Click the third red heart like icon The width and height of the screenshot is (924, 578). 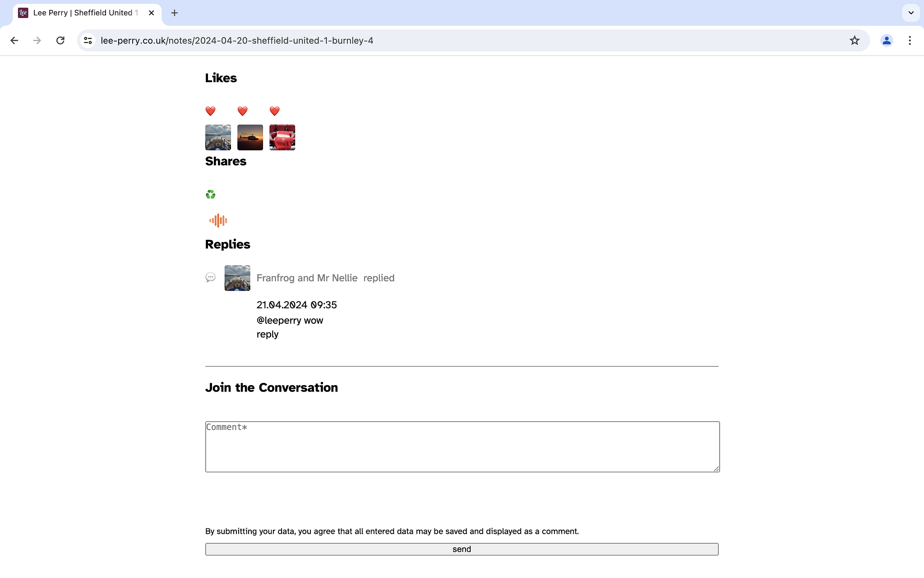(x=275, y=111)
